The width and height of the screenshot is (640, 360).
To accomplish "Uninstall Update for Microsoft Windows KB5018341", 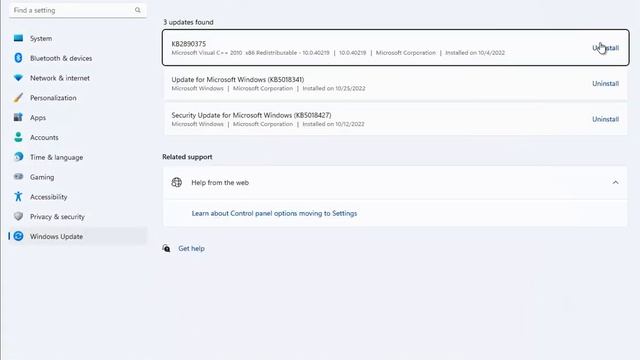I will pos(605,83).
